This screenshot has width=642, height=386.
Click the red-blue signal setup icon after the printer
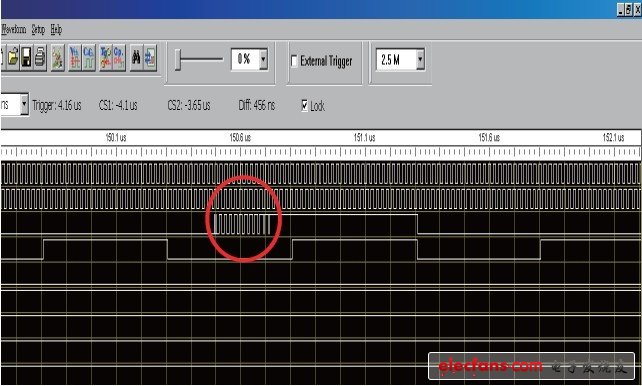[x=58, y=58]
